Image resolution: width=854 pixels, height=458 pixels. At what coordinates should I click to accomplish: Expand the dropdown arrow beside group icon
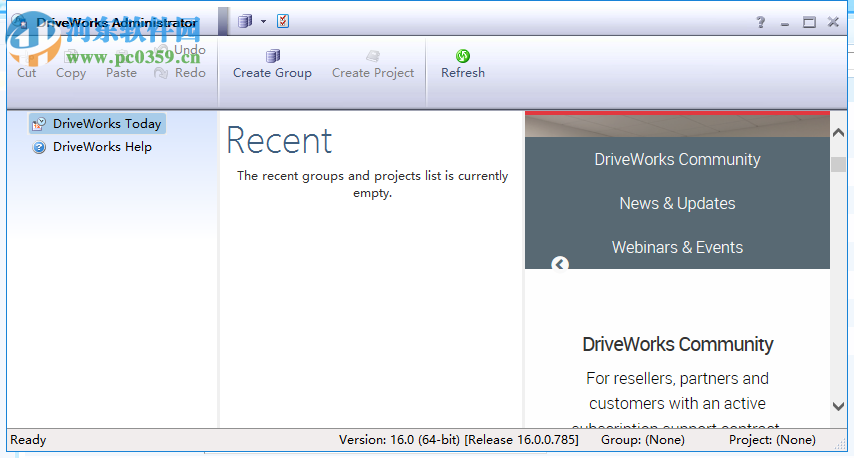tap(263, 22)
